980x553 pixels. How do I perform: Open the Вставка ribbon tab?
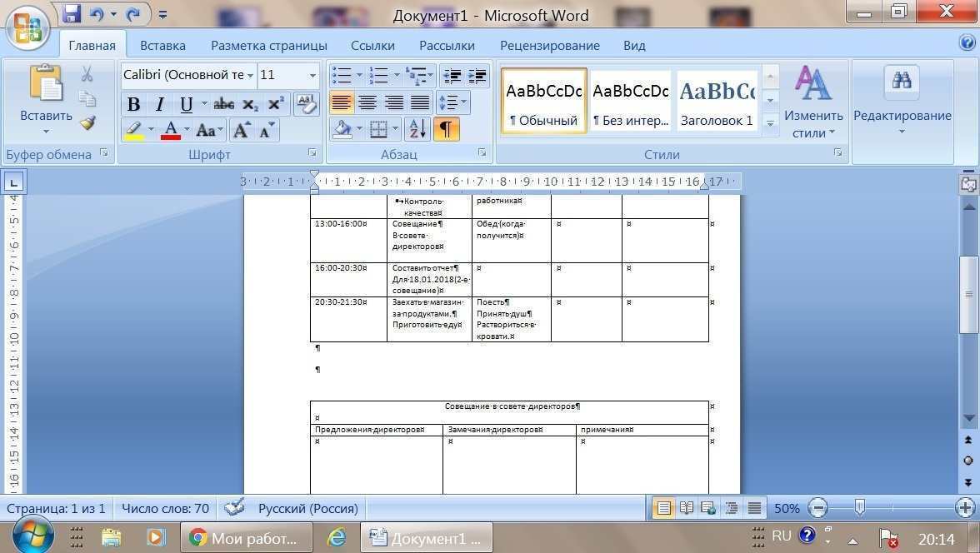162,46
